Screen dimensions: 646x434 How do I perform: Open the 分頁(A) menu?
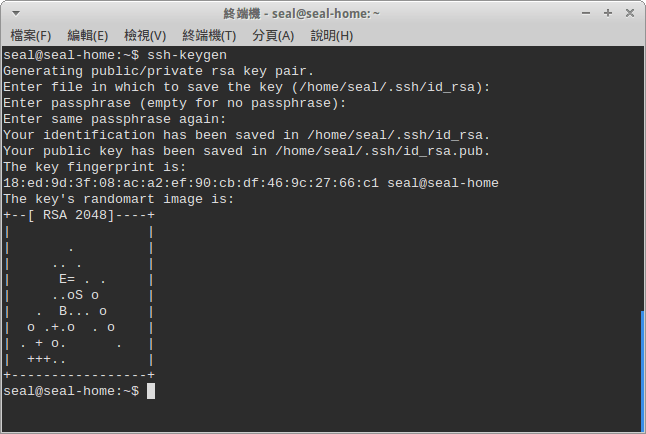(x=273, y=36)
